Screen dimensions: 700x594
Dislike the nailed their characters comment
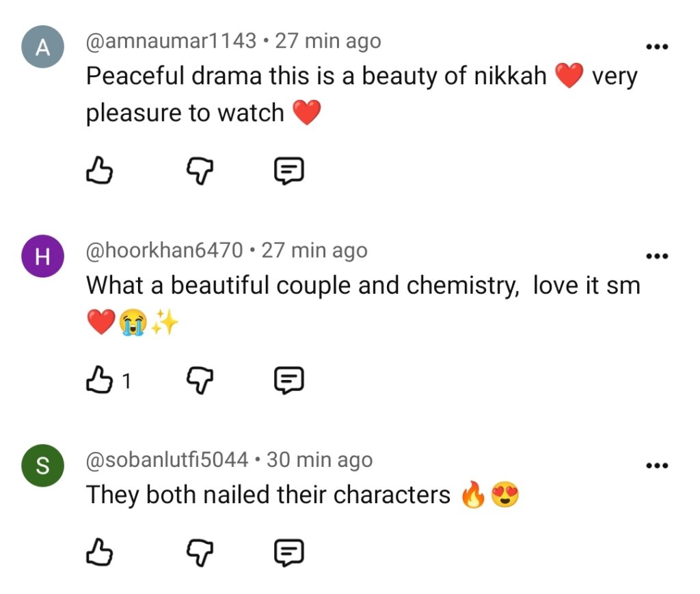200,554
